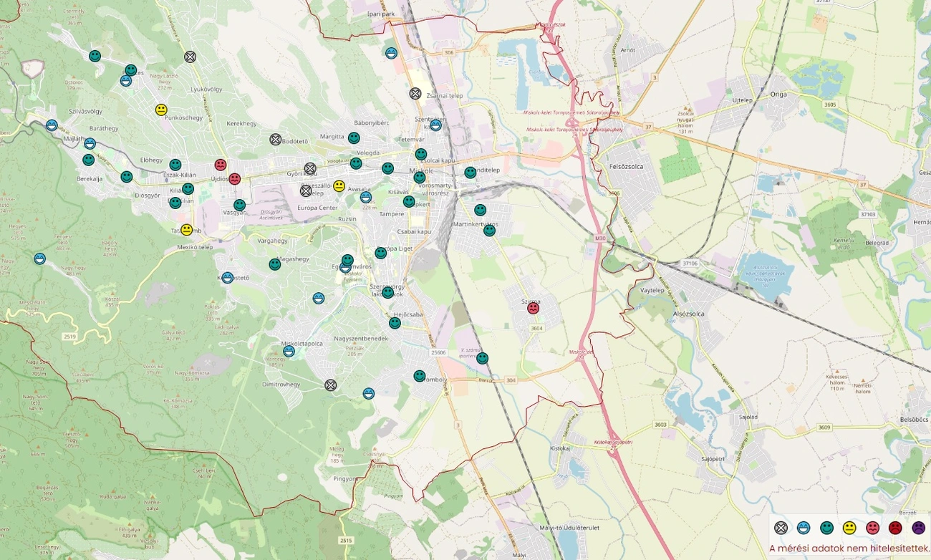Screen dimensions: 931x560
Task: Open the grey offline marker at Bodótető
Action: [276, 140]
